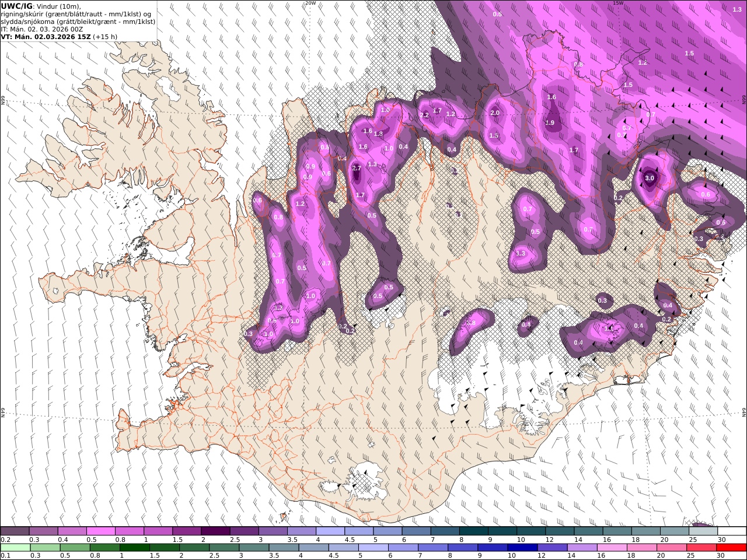The image size is (747, 560).
Task: Select the rain scale swatch starting at 7
Action: [432, 548]
